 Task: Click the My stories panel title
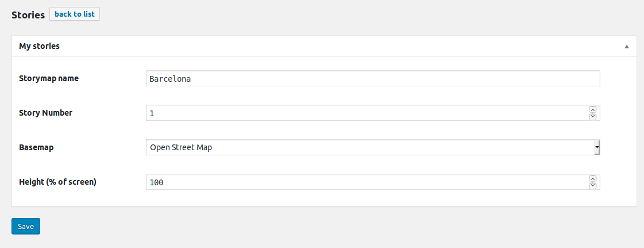40,46
